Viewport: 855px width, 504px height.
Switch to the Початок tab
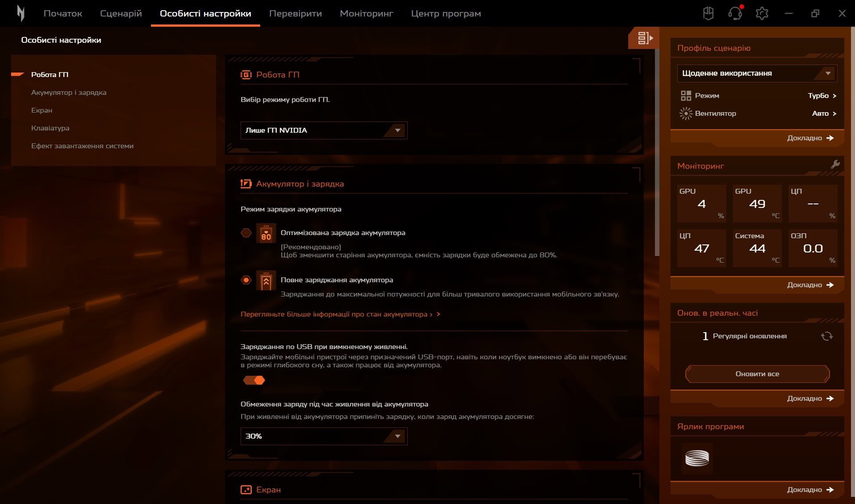tap(63, 13)
